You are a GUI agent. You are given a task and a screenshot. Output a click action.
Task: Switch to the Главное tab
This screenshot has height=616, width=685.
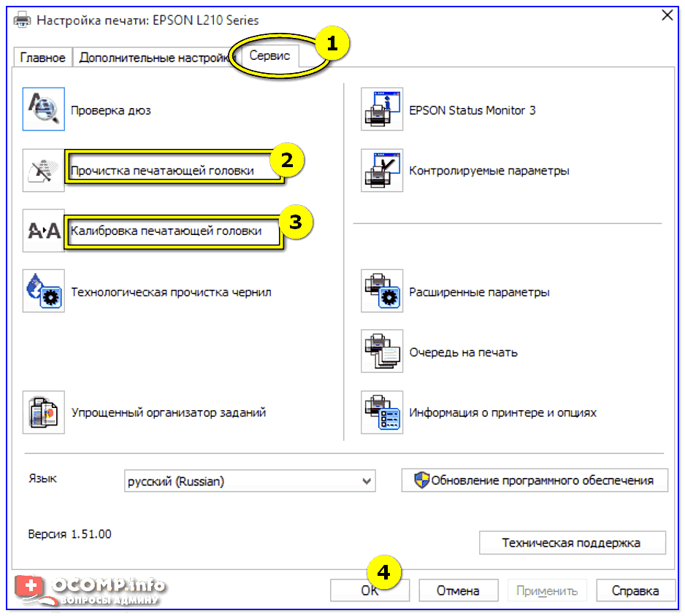[x=42, y=58]
